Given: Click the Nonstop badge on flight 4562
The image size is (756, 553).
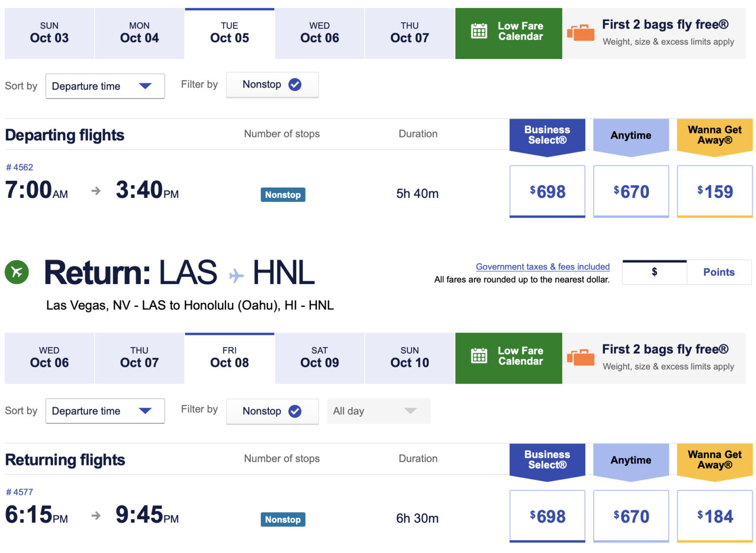Looking at the screenshot, I should pyautogui.click(x=283, y=195).
